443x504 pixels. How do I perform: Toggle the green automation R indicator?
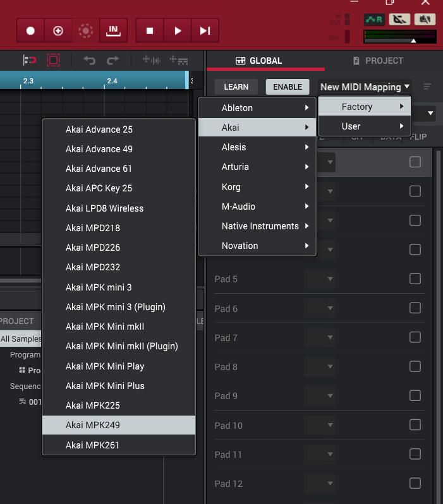[x=374, y=20]
